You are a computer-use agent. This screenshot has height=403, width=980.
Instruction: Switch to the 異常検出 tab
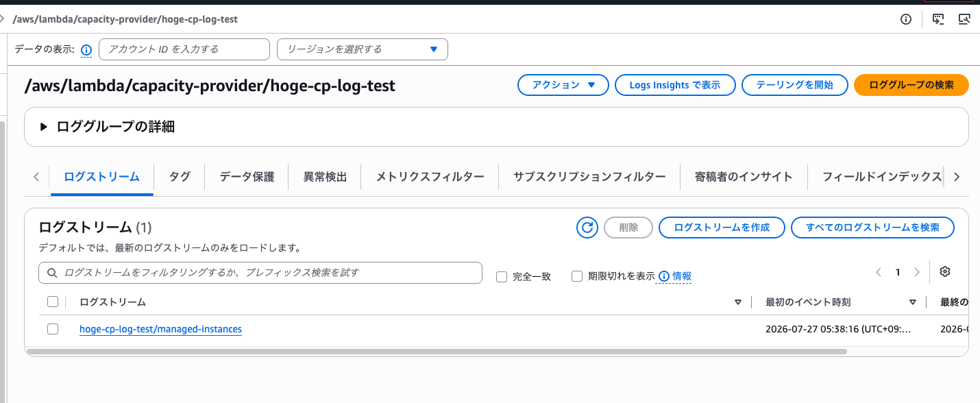[x=325, y=177]
